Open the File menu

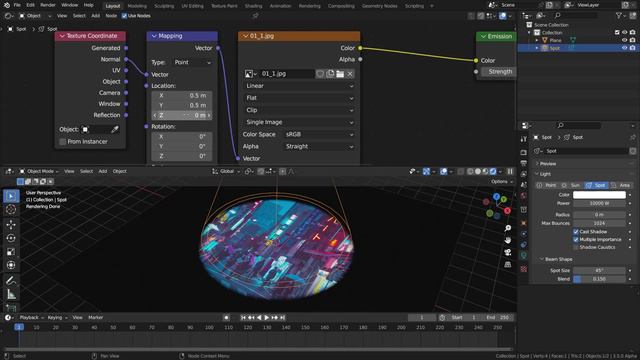click(17, 5)
